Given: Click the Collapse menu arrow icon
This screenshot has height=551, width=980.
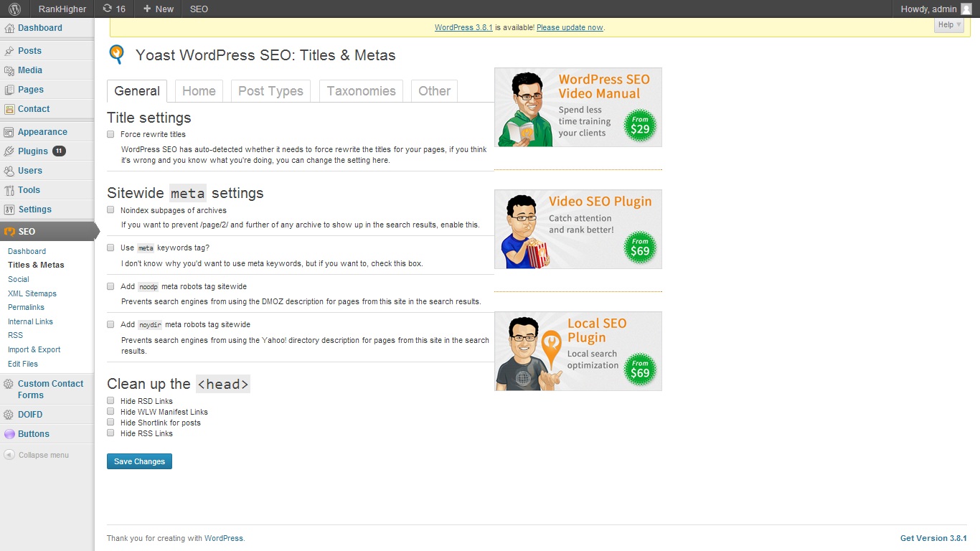Looking at the screenshot, I should 9,455.
